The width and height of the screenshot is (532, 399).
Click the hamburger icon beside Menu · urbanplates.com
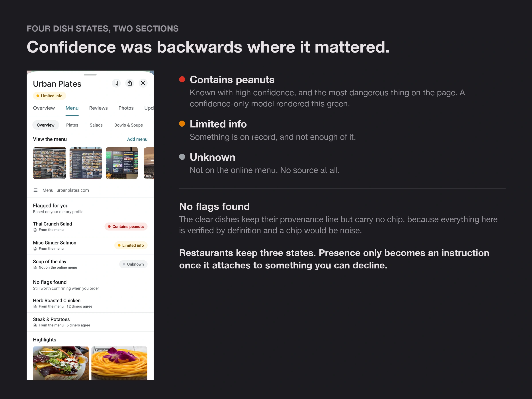[x=36, y=190]
